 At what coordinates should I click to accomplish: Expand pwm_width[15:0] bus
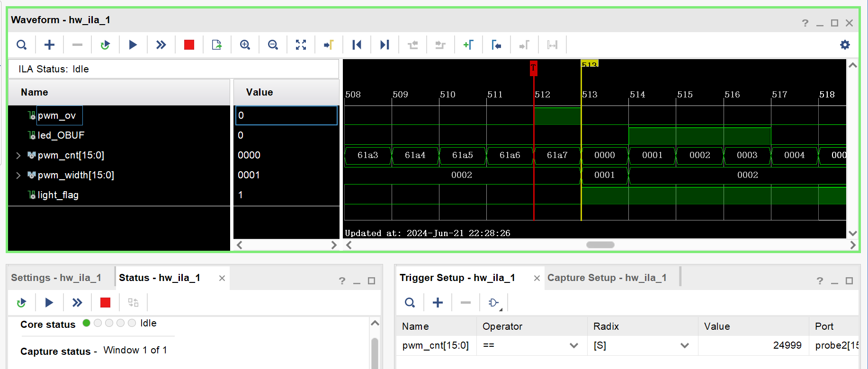(x=18, y=175)
